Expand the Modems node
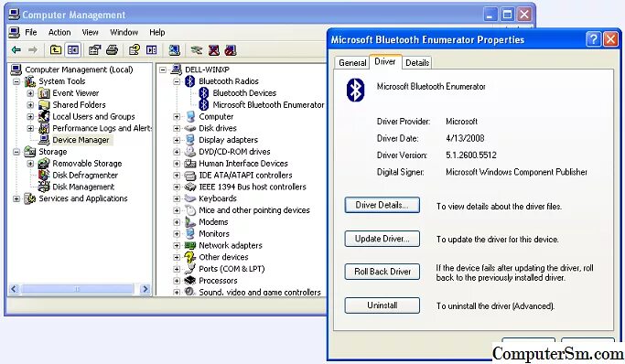Screen dimensions: 625x364 [x=177, y=222]
